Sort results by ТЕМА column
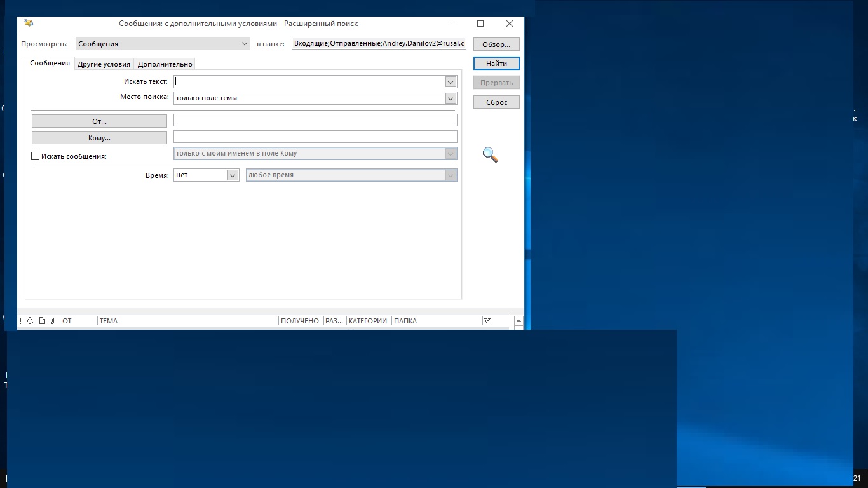 (x=187, y=321)
